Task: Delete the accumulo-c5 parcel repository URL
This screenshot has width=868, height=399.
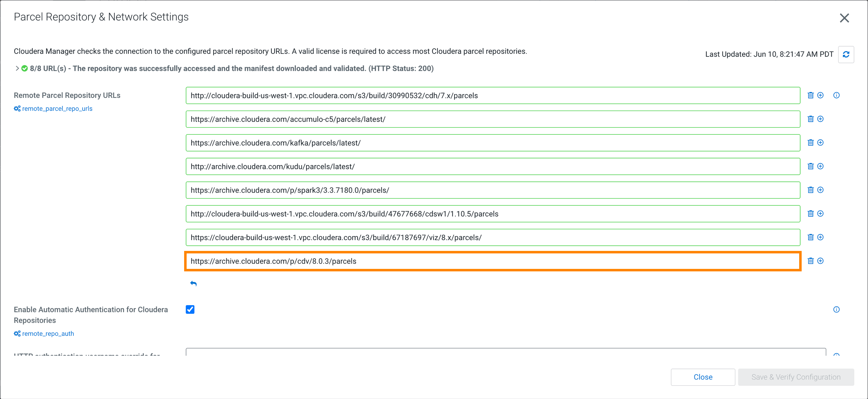Action: click(810, 119)
